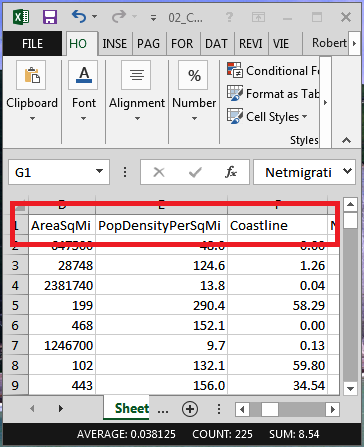364x447 pixels.
Task: Collapse the ribbon with the caret
Action: tap(347, 140)
